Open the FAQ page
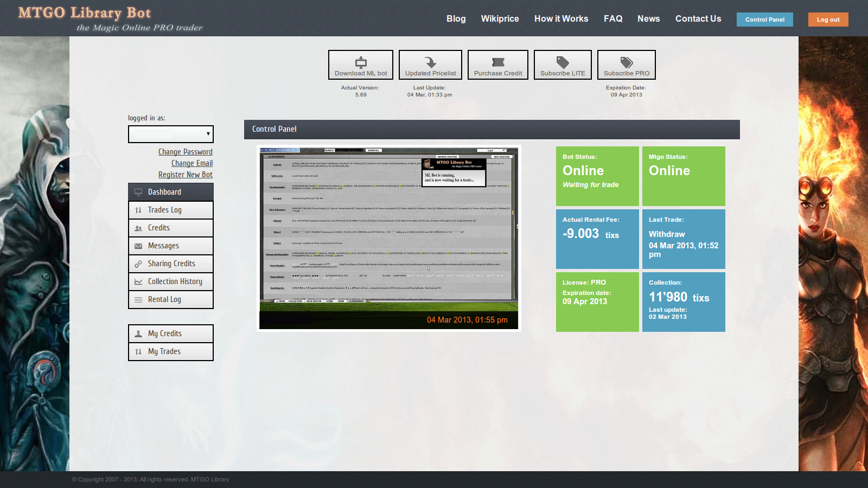 tap(613, 18)
